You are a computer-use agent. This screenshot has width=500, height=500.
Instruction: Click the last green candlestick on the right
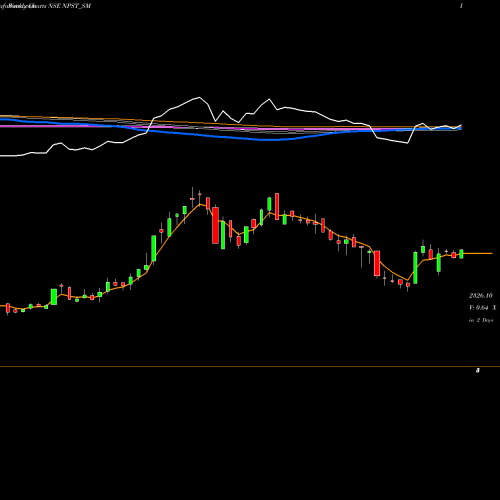pos(461,254)
